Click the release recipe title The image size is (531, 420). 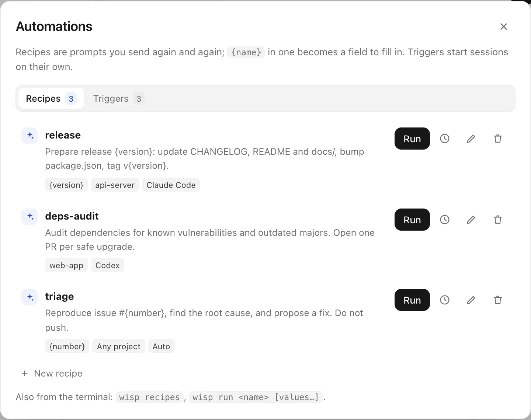(63, 135)
